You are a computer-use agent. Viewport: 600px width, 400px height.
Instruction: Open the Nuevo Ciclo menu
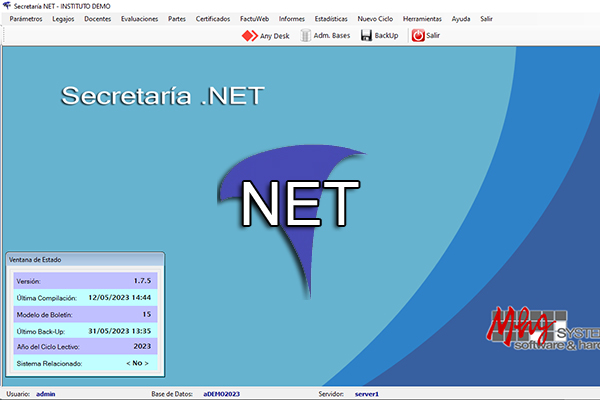click(375, 19)
